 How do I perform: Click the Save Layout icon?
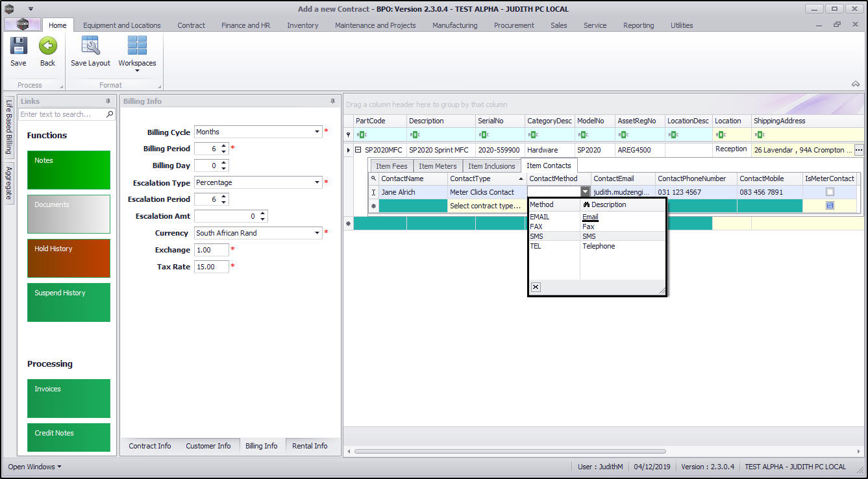(90, 46)
